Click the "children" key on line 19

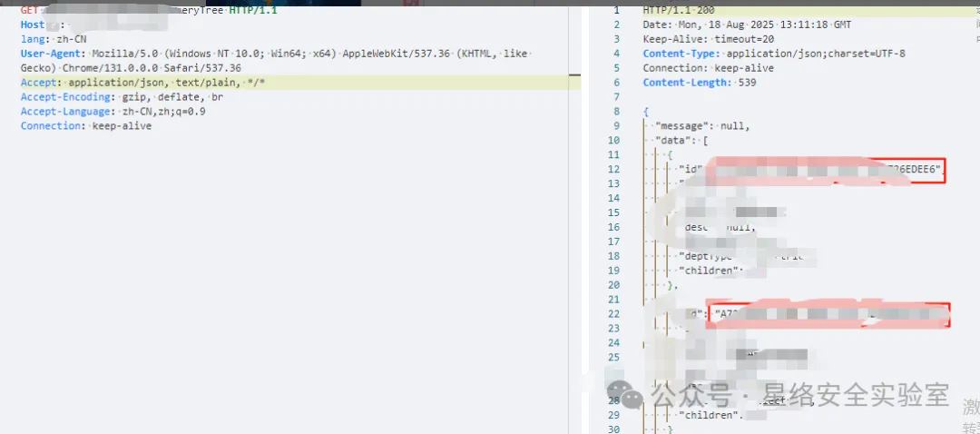click(x=711, y=271)
